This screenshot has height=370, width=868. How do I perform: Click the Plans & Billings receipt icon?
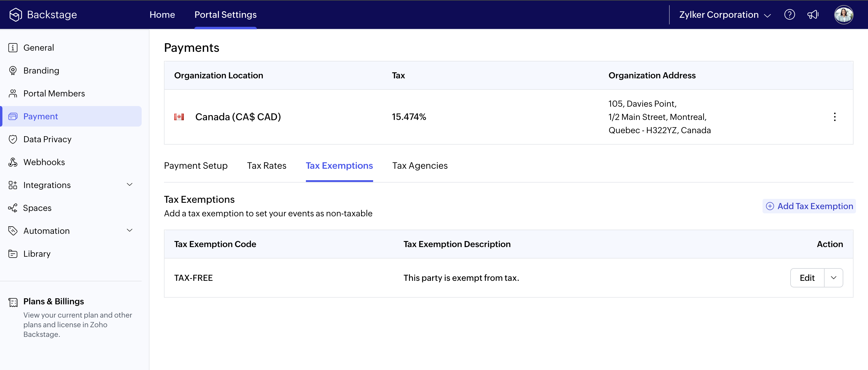tap(13, 302)
